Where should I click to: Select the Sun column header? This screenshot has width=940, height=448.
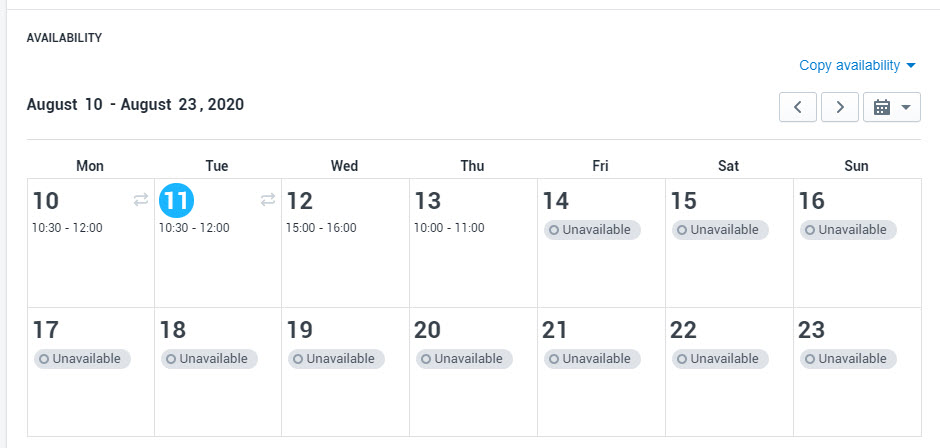click(856, 166)
